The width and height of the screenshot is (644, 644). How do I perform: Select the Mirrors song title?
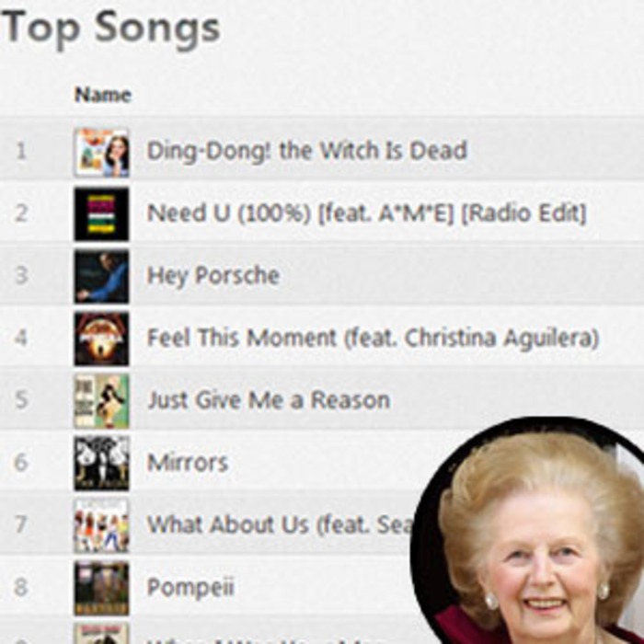point(188,463)
